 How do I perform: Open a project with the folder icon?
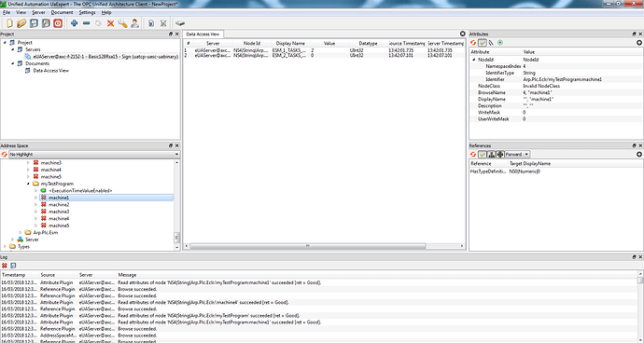(21, 23)
